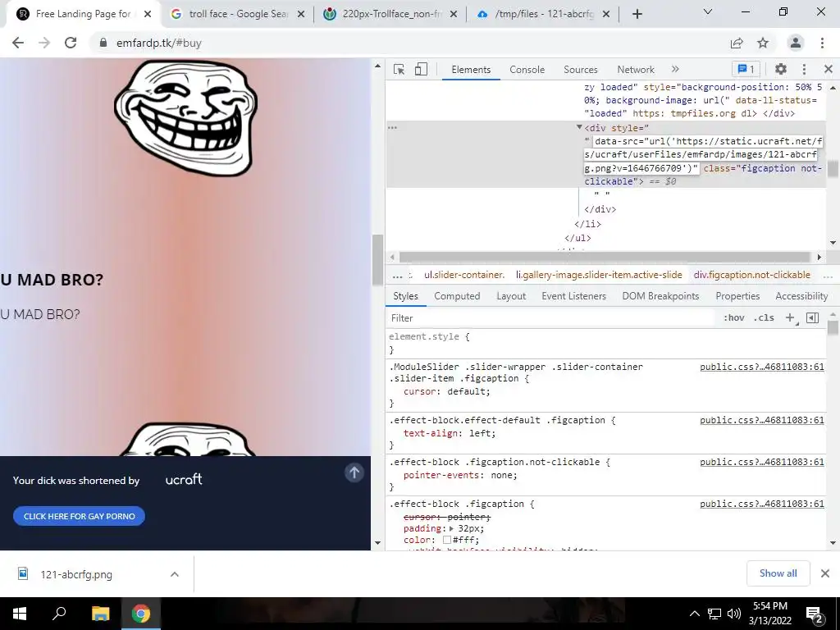Open the Chrome three-dot menu
This screenshot has height=630, width=840.
(822, 43)
